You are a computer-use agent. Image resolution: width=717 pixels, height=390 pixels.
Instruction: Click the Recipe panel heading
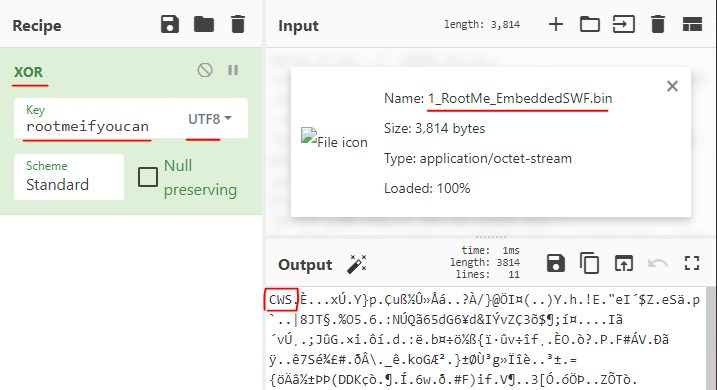(x=37, y=26)
